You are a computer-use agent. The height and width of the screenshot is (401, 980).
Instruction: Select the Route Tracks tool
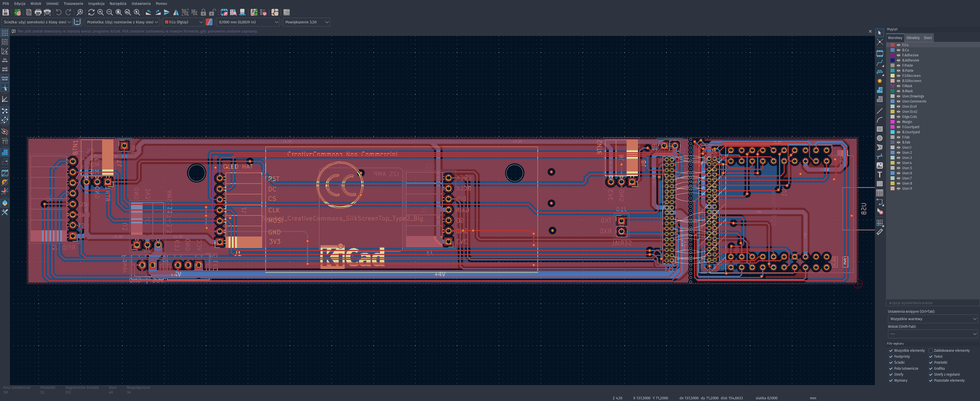(x=879, y=62)
